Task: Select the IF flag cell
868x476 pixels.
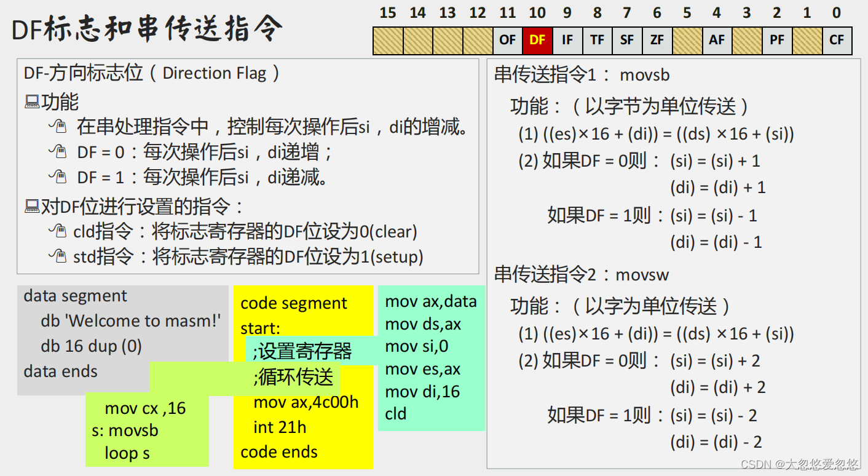Action: [x=567, y=40]
